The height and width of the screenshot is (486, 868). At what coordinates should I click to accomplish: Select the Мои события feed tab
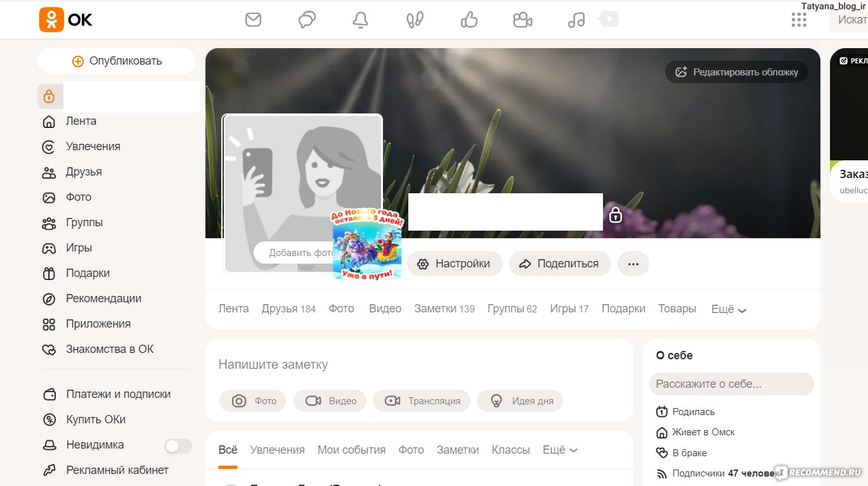(351, 450)
